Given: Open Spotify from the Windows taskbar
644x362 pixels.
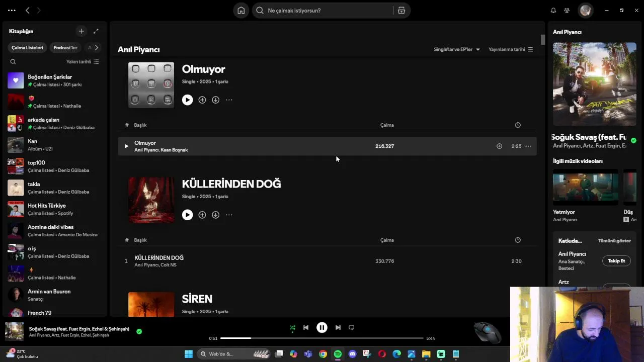Looking at the screenshot, I should [338, 354].
